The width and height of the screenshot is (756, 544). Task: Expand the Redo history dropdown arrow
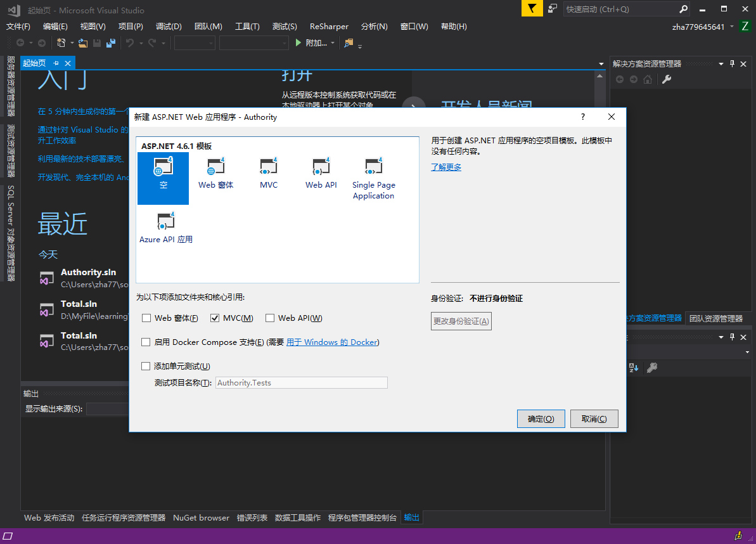point(163,43)
